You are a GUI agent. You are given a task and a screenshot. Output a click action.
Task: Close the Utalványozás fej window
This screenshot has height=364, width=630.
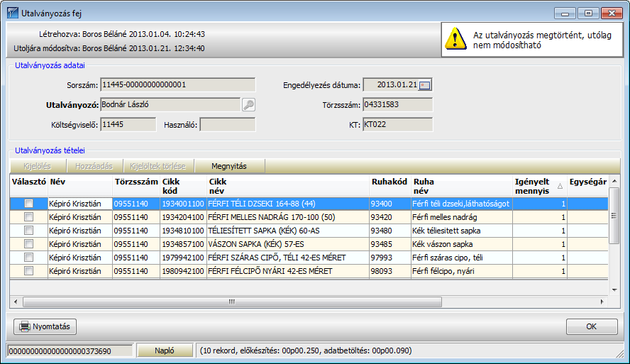(612, 13)
